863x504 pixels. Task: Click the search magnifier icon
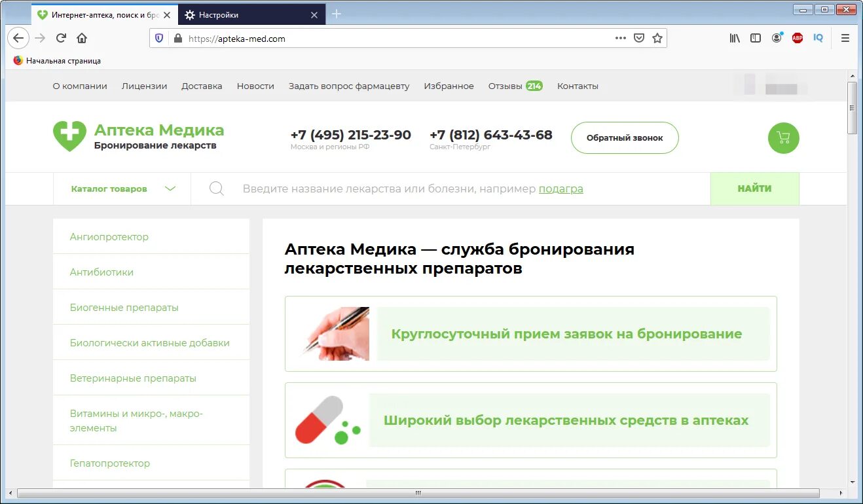click(x=217, y=189)
